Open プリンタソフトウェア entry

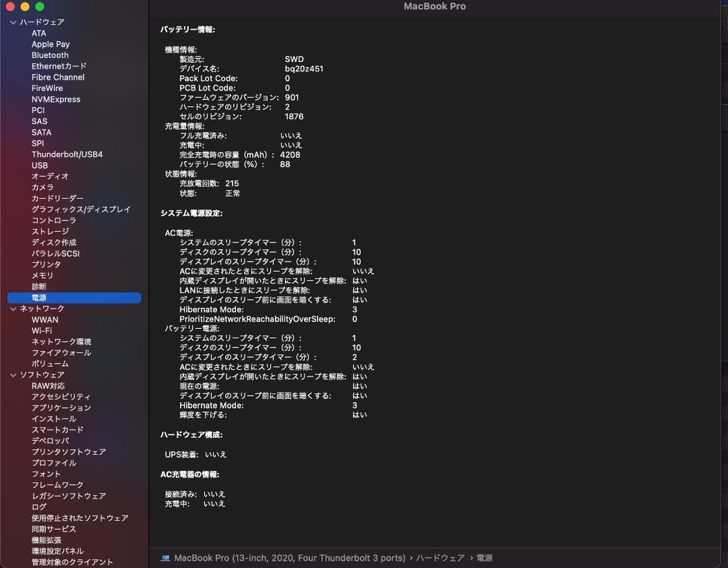(x=69, y=452)
